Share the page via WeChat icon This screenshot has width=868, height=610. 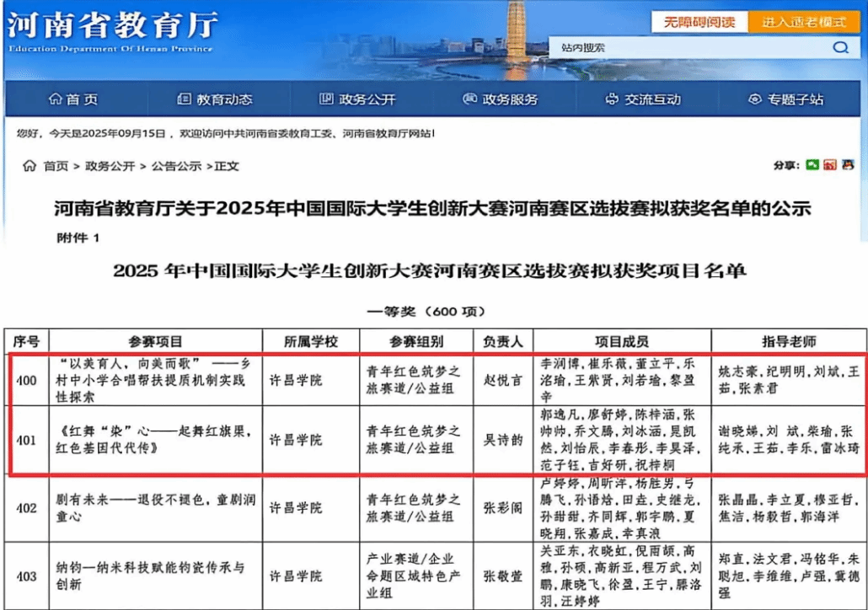pos(812,165)
